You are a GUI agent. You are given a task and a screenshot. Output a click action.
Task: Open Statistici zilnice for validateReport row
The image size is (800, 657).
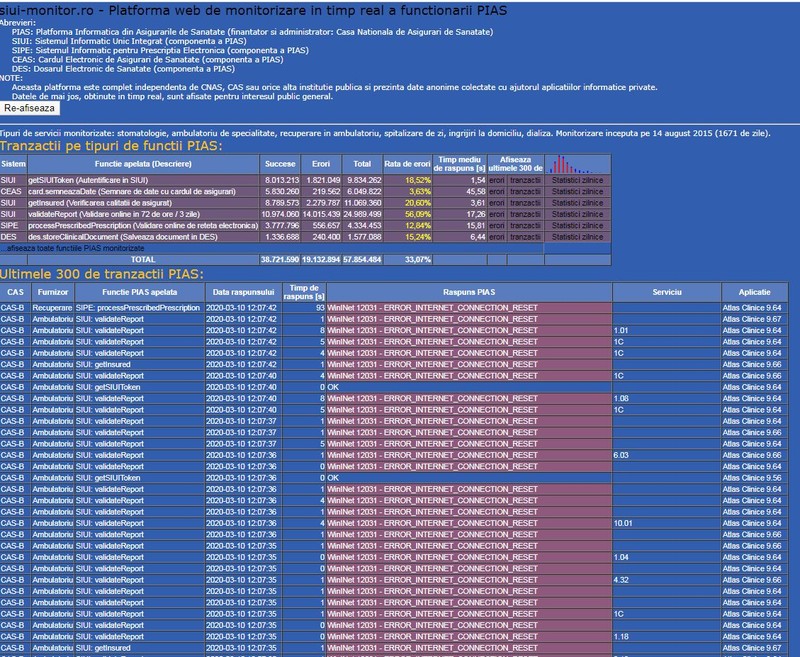(x=577, y=214)
